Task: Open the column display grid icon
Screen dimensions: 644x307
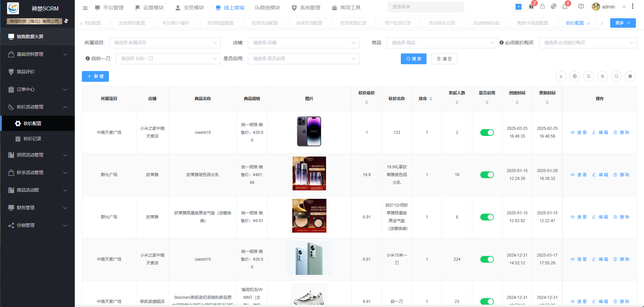Action: 630,76
